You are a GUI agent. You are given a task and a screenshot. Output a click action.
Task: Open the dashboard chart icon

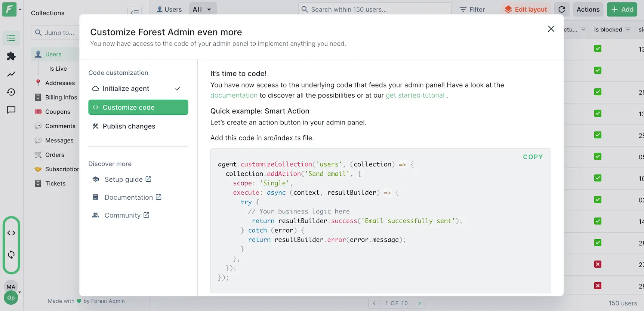pos(11,74)
